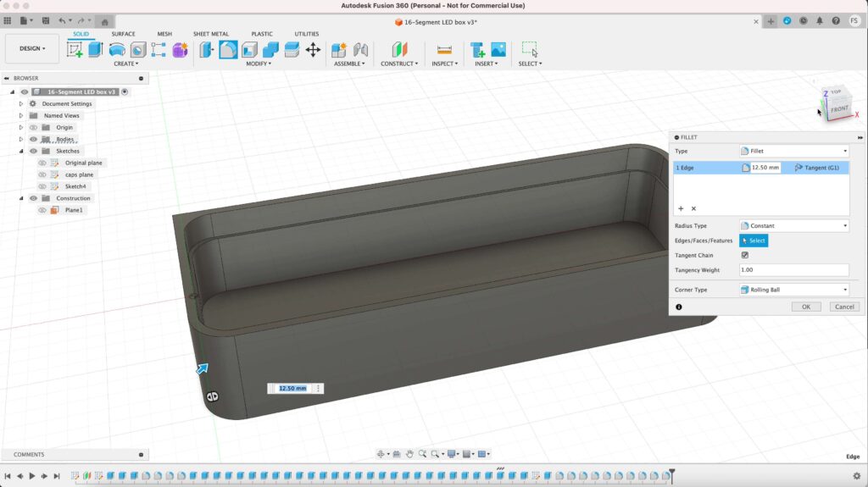Select the Create Sketch tool

pyautogui.click(x=75, y=50)
